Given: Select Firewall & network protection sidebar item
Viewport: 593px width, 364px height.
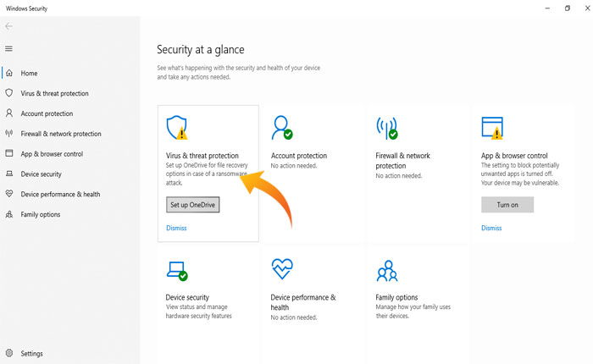Looking at the screenshot, I should [x=60, y=134].
